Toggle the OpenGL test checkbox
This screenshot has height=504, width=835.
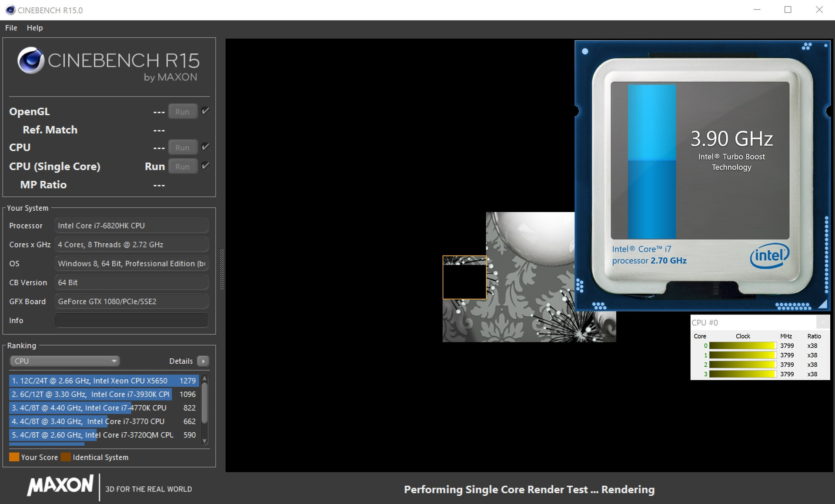[x=206, y=111]
